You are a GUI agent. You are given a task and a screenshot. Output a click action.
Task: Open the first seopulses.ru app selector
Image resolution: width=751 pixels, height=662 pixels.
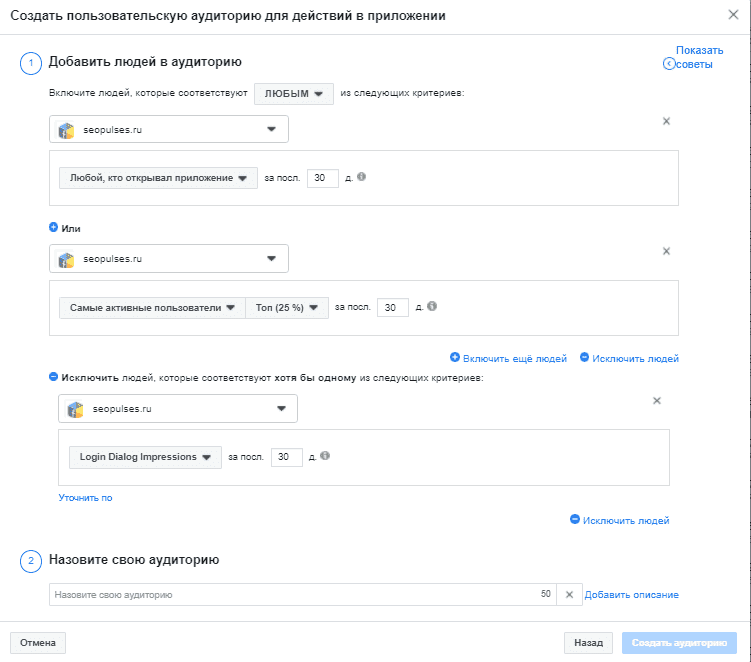169,129
